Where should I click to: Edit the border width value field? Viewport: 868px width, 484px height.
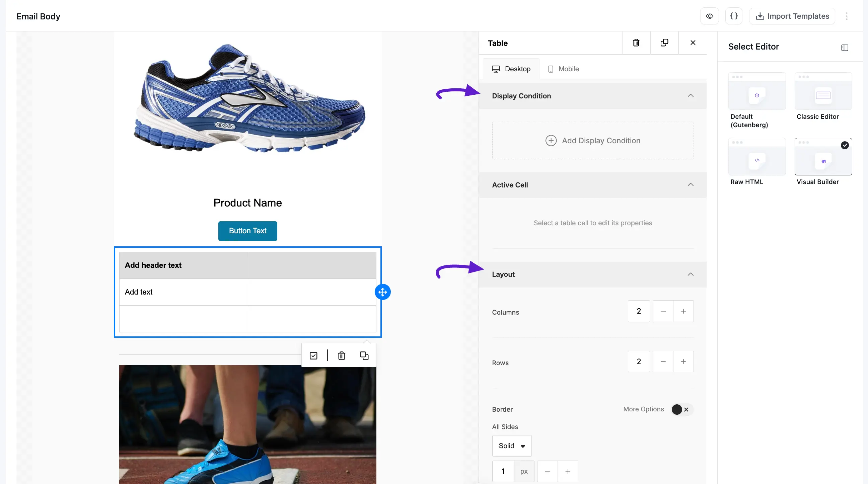pyautogui.click(x=503, y=472)
